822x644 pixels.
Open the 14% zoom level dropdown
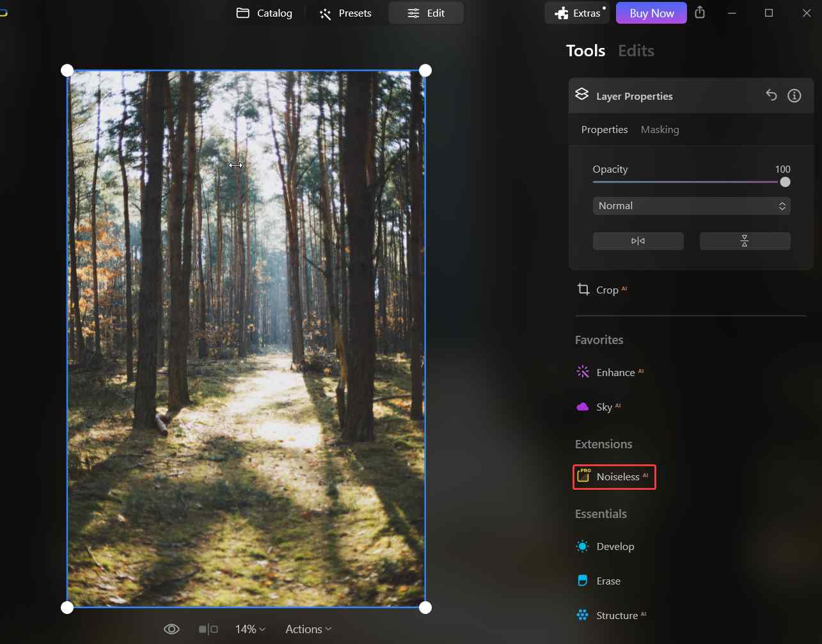pos(249,629)
